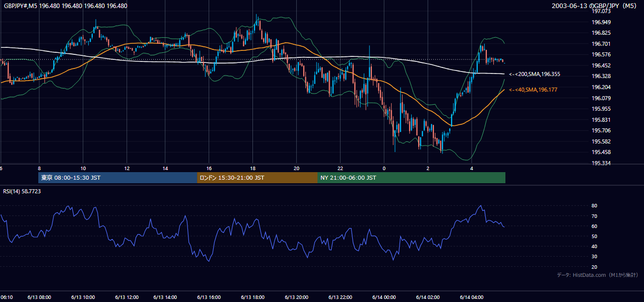The height and width of the screenshot is (302, 644).
Task: Click RSI scale value 40
Action: 595,246
